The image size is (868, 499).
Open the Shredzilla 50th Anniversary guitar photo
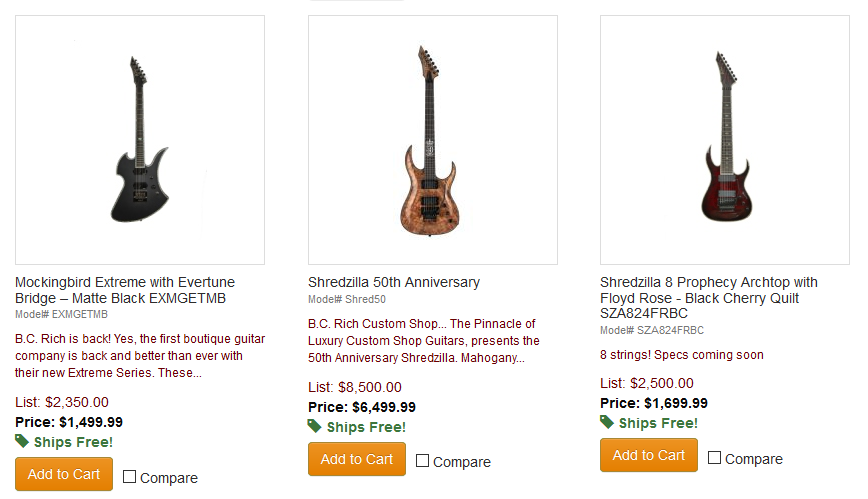432,140
